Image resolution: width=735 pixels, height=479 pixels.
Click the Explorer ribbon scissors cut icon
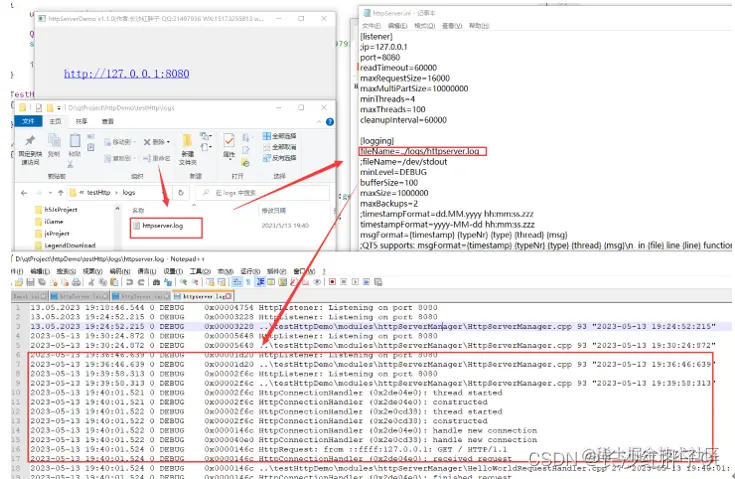pyautogui.click(x=70, y=163)
